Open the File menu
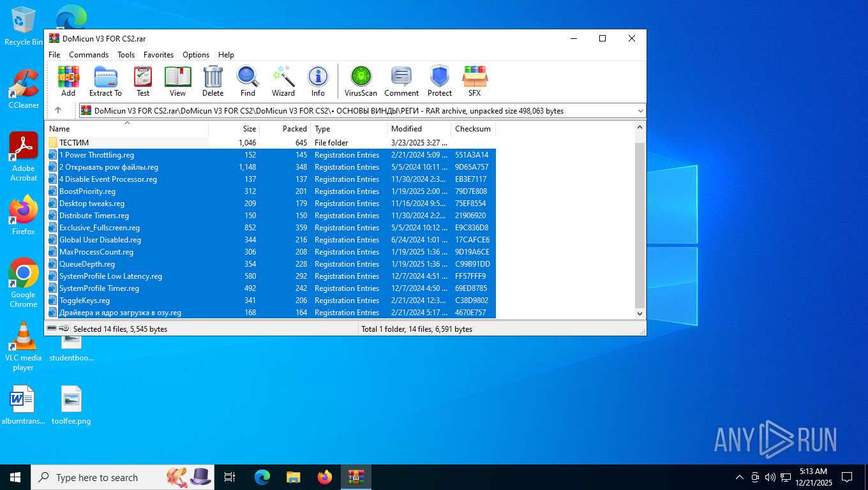Viewport: 868px width, 490px height. click(54, 55)
